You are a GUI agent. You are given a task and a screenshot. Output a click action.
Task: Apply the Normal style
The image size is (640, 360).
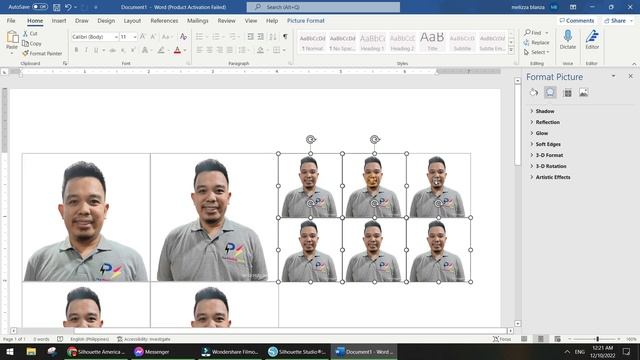click(313, 42)
